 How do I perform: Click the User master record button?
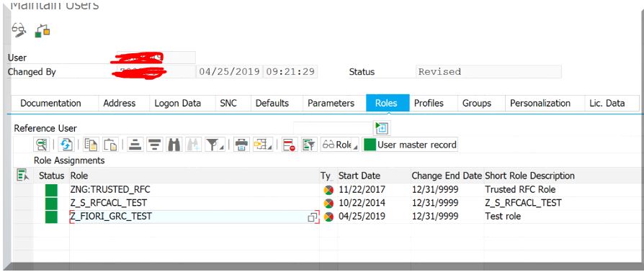[410, 145]
